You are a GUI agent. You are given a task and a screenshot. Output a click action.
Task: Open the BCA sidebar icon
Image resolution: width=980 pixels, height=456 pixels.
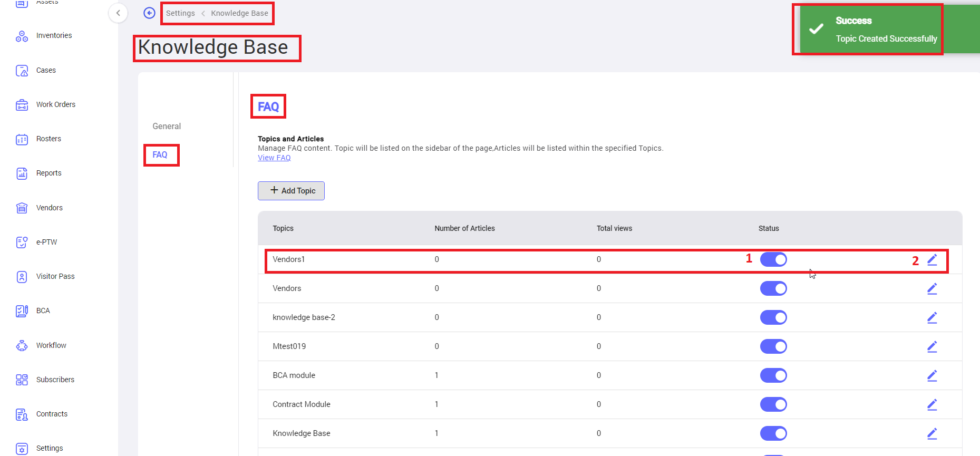click(22, 311)
